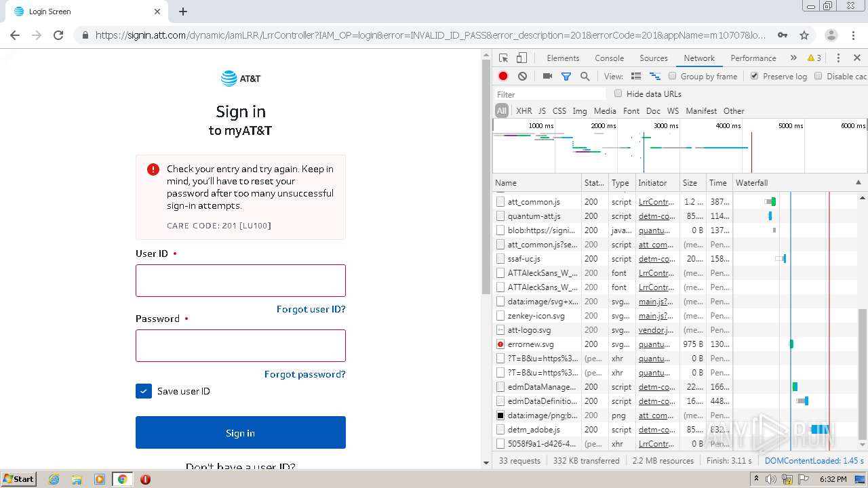
Task: Select large request rows view icon
Action: 636,77
